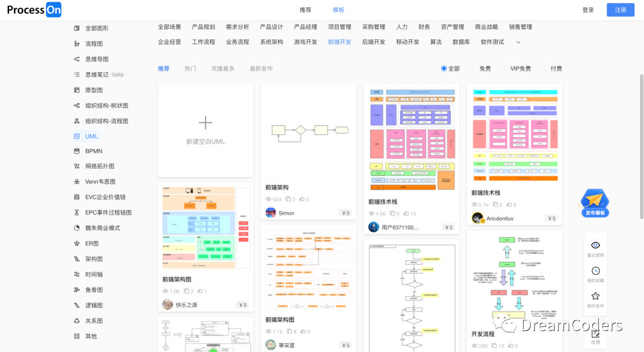The image size is (644, 352).
Task: Click the page vertical scrollbar
Action: [x=641, y=146]
